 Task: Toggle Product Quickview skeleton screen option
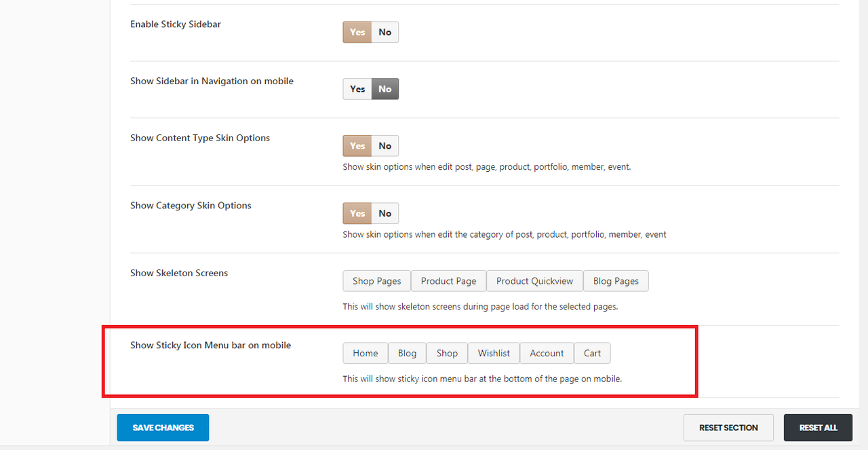tap(534, 281)
